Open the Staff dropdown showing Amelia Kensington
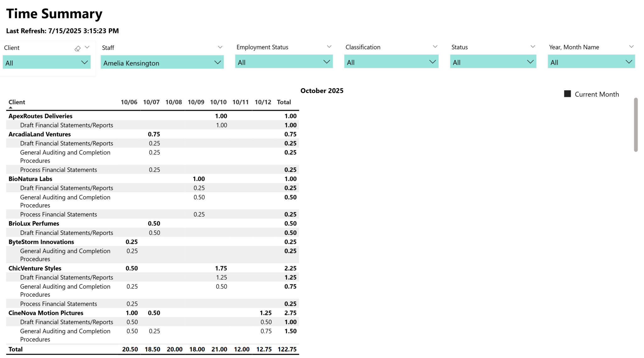 162,62
